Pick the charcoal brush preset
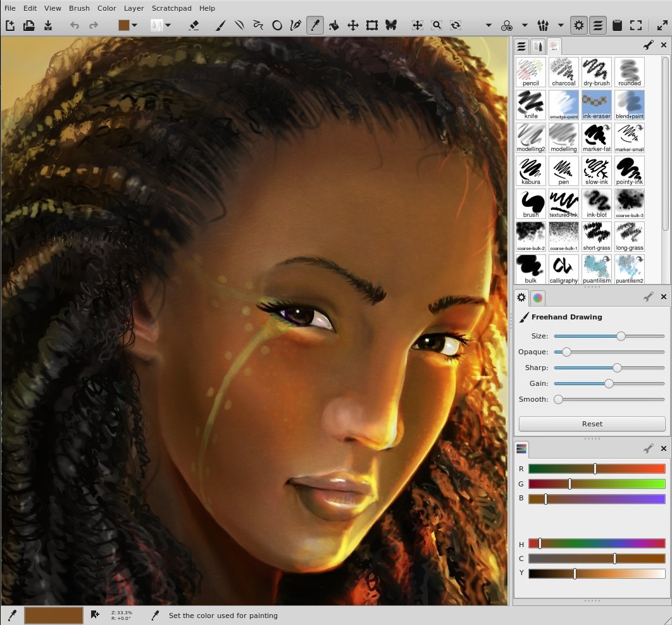The image size is (672, 625). click(563, 71)
